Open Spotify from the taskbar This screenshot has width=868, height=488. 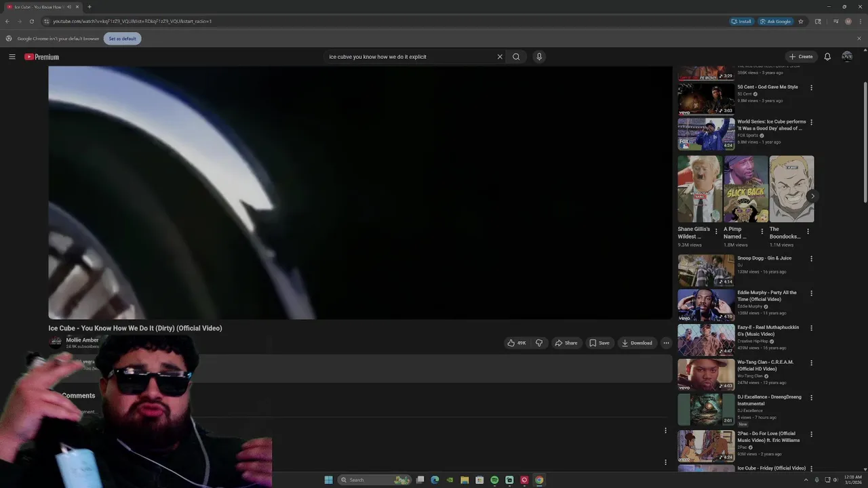(x=494, y=480)
